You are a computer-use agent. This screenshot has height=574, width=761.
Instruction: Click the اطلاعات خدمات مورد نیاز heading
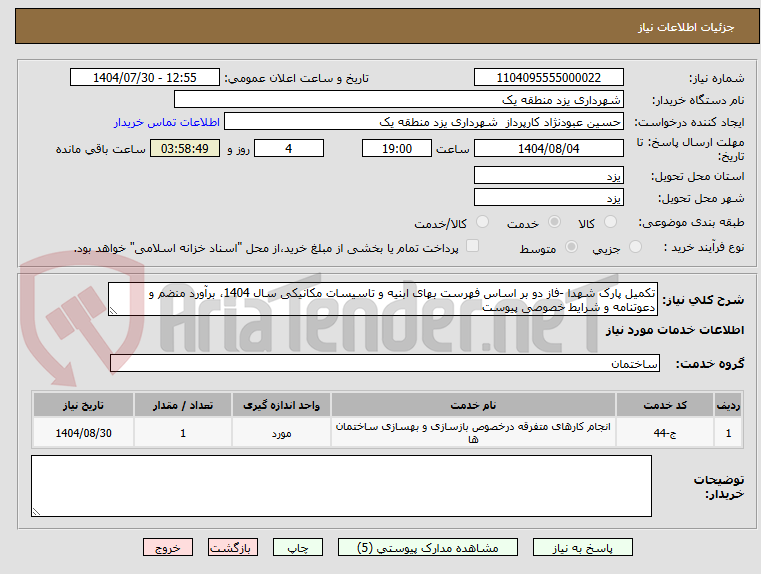tap(675, 330)
